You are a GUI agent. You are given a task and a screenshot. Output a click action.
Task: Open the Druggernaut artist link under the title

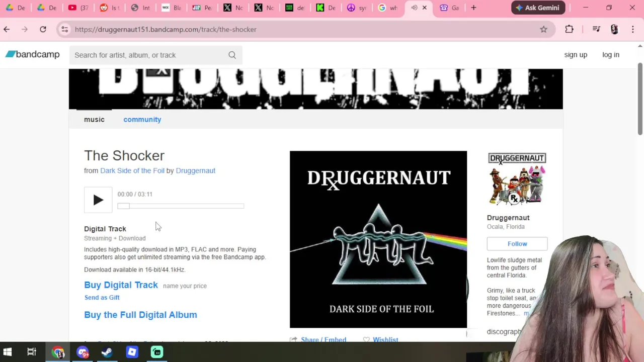[196, 170]
